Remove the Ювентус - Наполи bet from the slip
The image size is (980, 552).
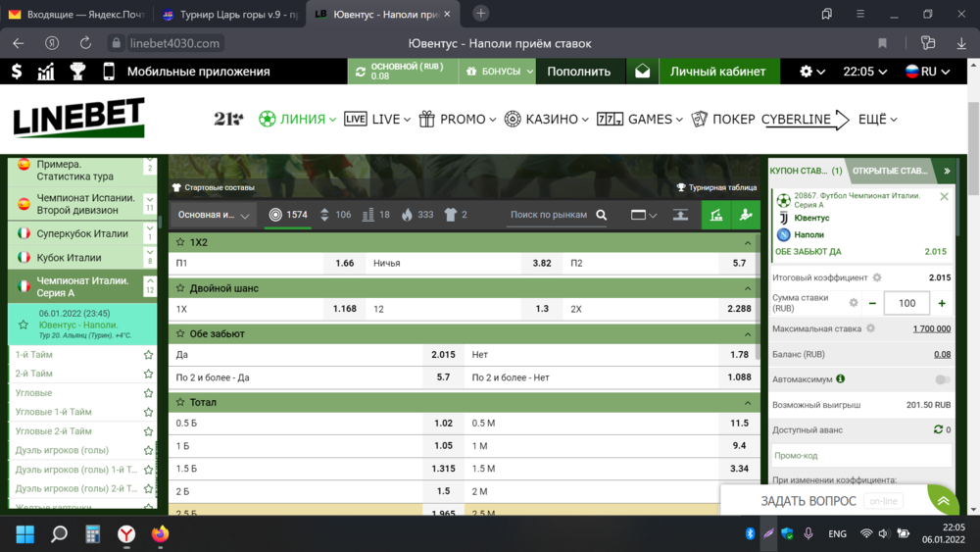(944, 197)
